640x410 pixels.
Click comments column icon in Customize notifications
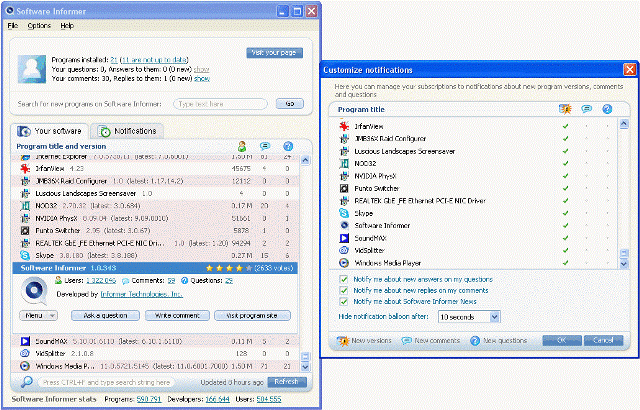(587, 109)
